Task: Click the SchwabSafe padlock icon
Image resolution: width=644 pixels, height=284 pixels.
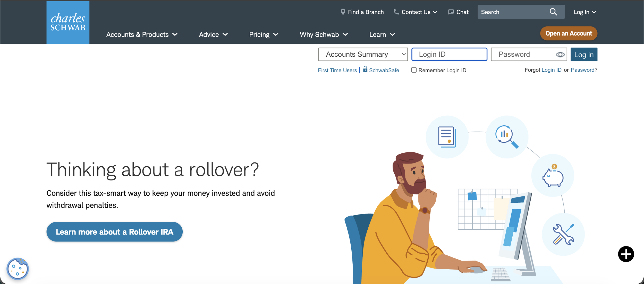Action: pyautogui.click(x=365, y=69)
